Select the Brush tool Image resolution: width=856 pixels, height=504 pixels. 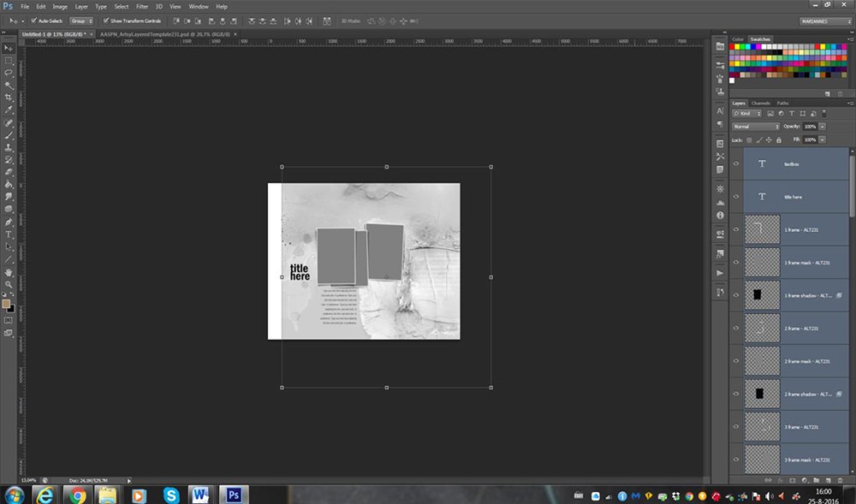tap(9, 135)
